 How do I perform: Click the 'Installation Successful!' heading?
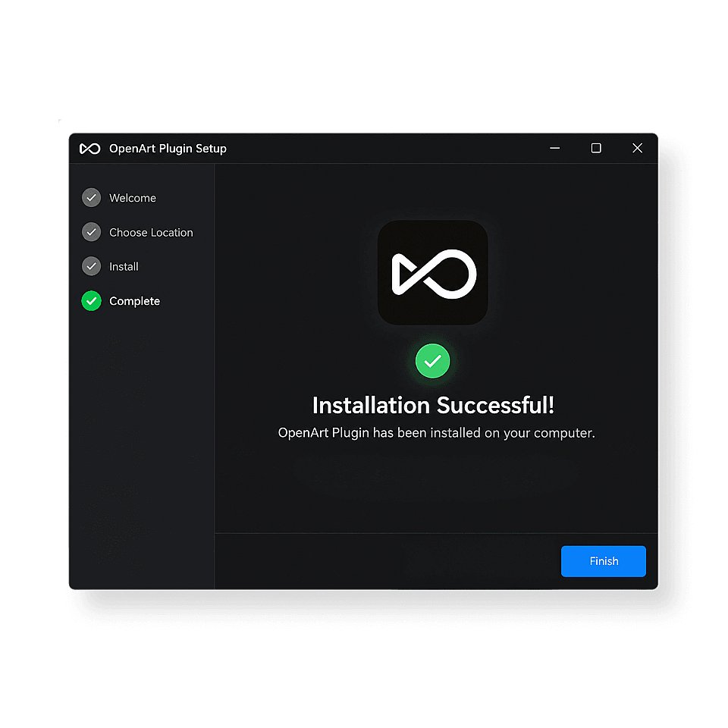pos(433,405)
